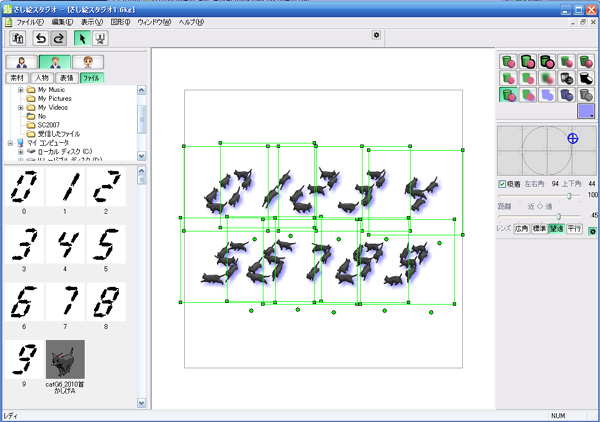Screen dimensions: 600x422
Task: Expand the My Music folder
Action: [21, 90]
